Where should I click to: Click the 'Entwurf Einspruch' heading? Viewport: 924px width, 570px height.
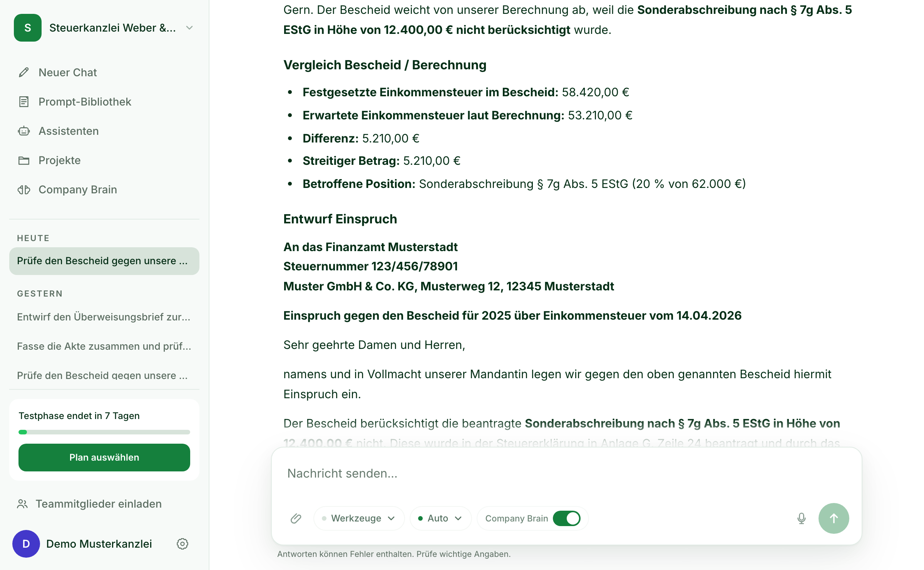(x=340, y=219)
